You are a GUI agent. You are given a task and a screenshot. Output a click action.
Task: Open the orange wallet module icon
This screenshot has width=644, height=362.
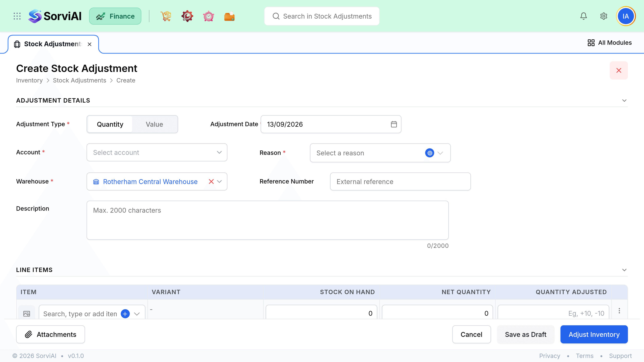click(x=229, y=16)
